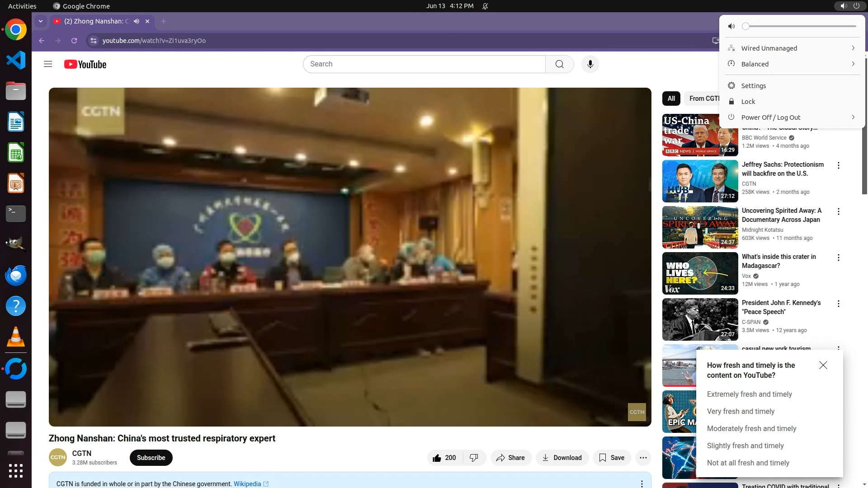Click the system volume slider track
Viewport: 868px width, 488px height.
800,26
